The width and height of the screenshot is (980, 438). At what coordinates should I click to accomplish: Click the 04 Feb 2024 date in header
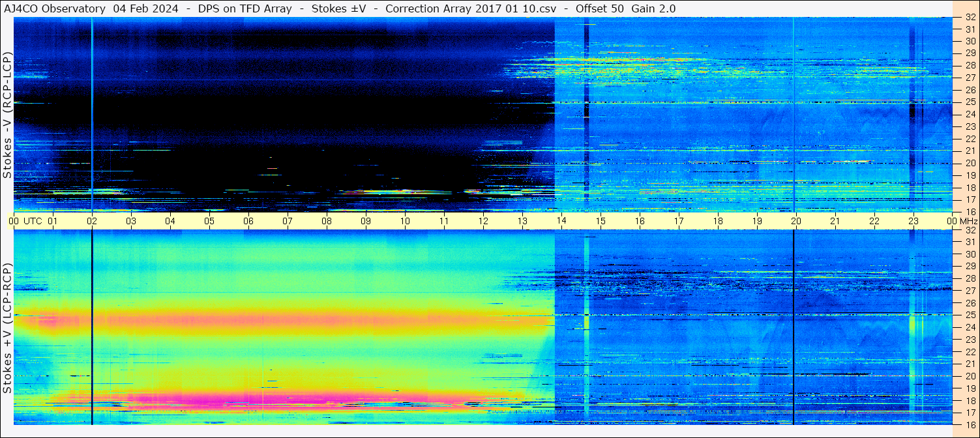146,8
